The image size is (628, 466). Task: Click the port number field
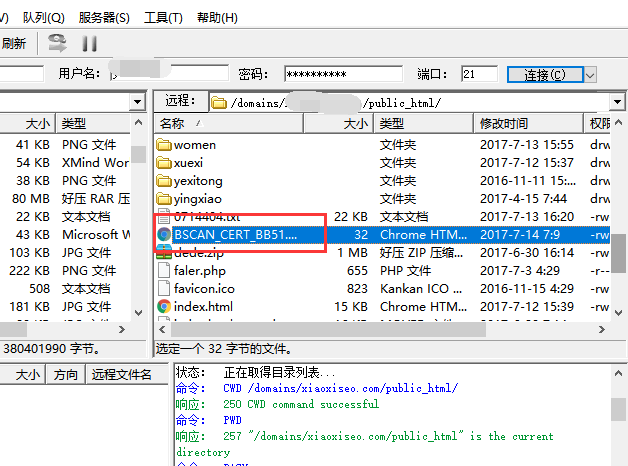tap(479, 75)
